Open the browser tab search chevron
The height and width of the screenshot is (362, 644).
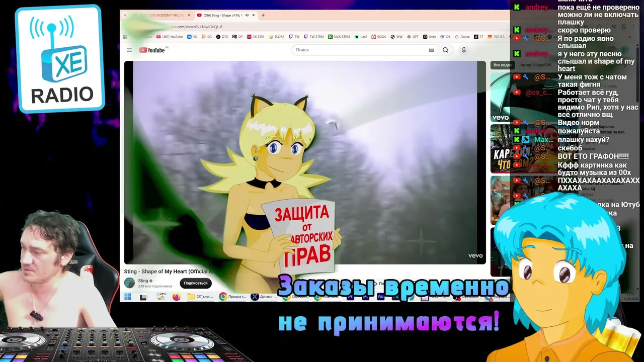coord(125,15)
